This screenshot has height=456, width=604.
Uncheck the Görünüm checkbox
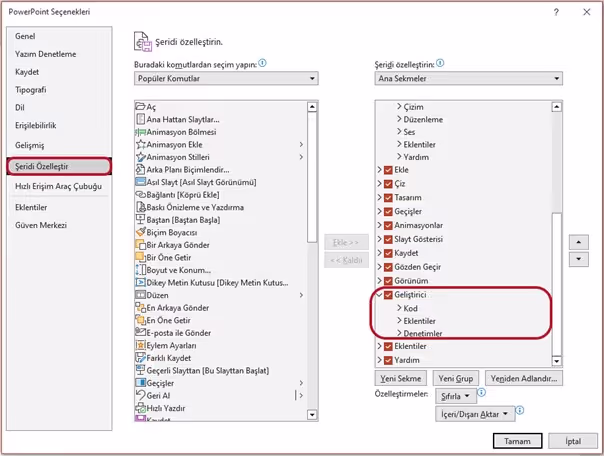388,281
